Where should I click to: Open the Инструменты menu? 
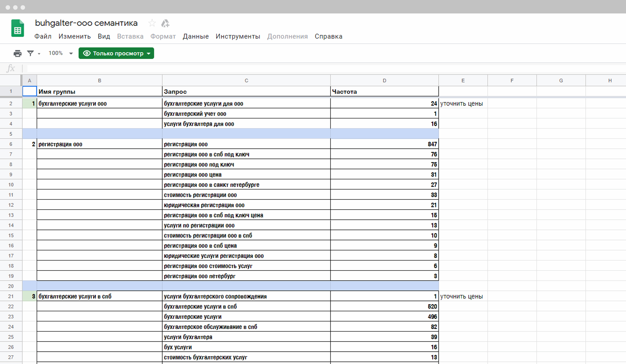pos(238,36)
